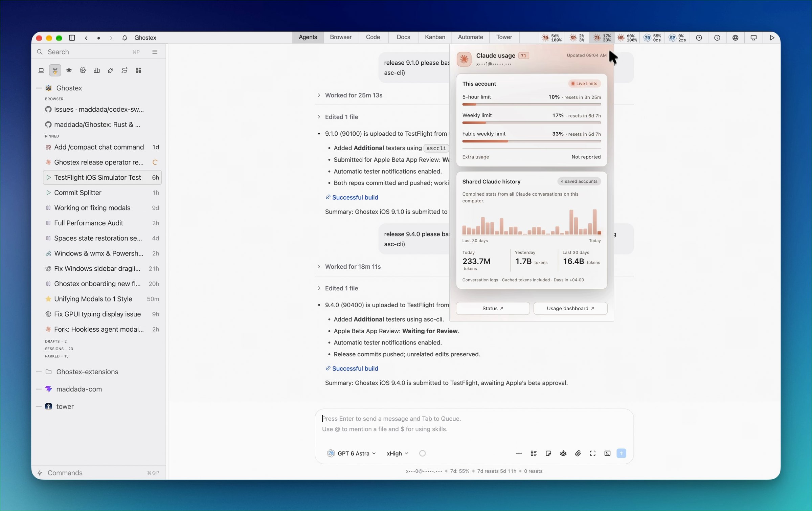
Task: Toggle the circle radio next to xHigh
Action: pyautogui.click(x=422, y=453)
